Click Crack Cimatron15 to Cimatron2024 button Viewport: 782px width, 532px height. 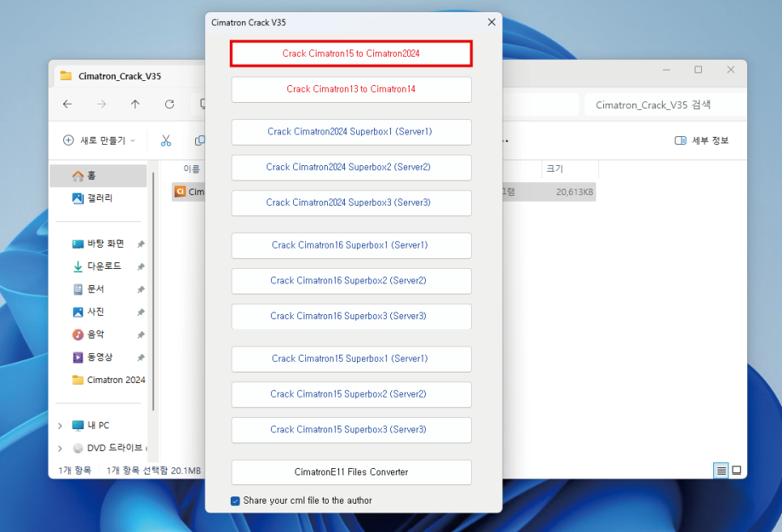coord(351,53)
